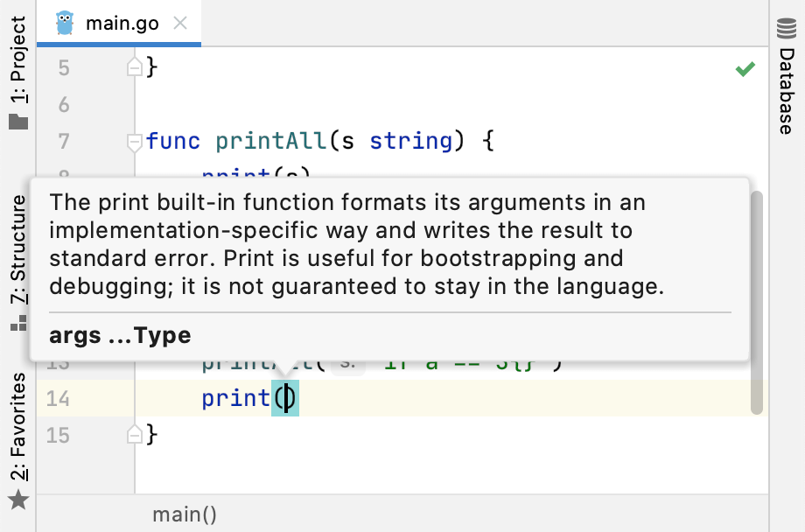The image size is (805, 532).
Task: Click the database cylinder icon on right stripe
Action: pos(786,25)
